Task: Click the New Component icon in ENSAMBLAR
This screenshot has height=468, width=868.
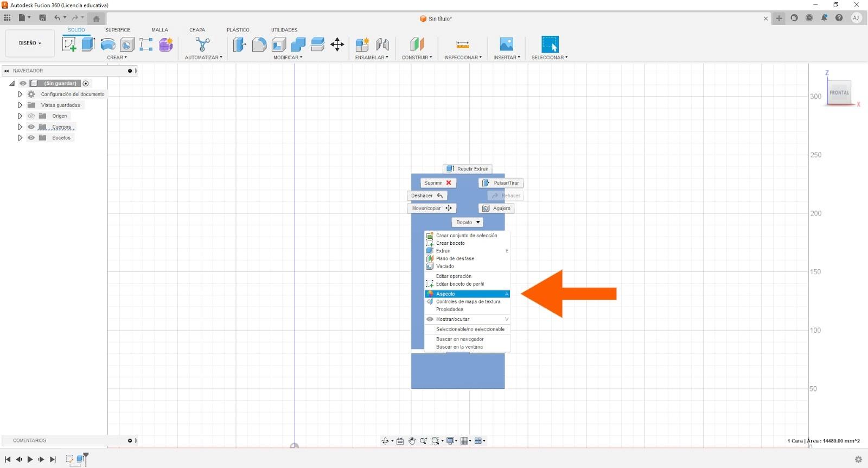Action: coord(362,45)
